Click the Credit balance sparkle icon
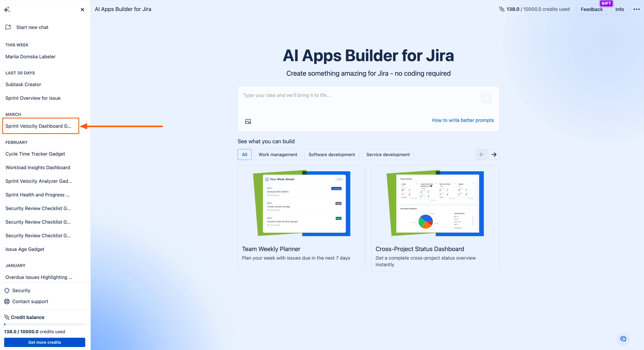The width and height of the screenshot is (644, 350). [x=7, y=317]
